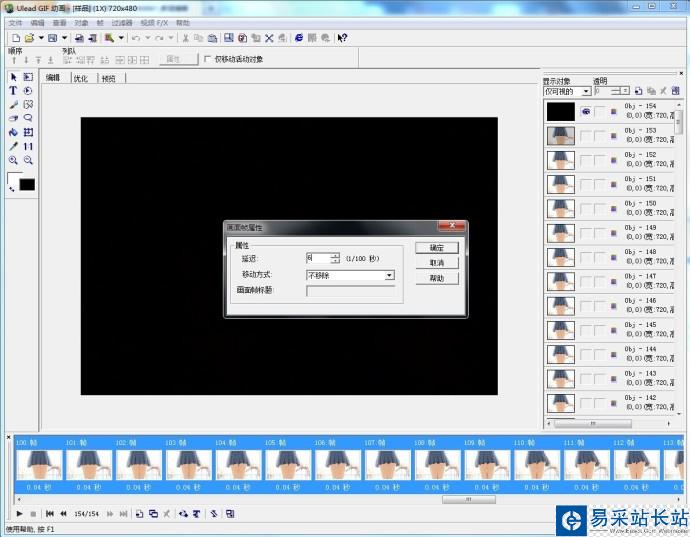Click the Cancel button in frame properties dialog
The image size is (690, 537).
tap(437, 263)
